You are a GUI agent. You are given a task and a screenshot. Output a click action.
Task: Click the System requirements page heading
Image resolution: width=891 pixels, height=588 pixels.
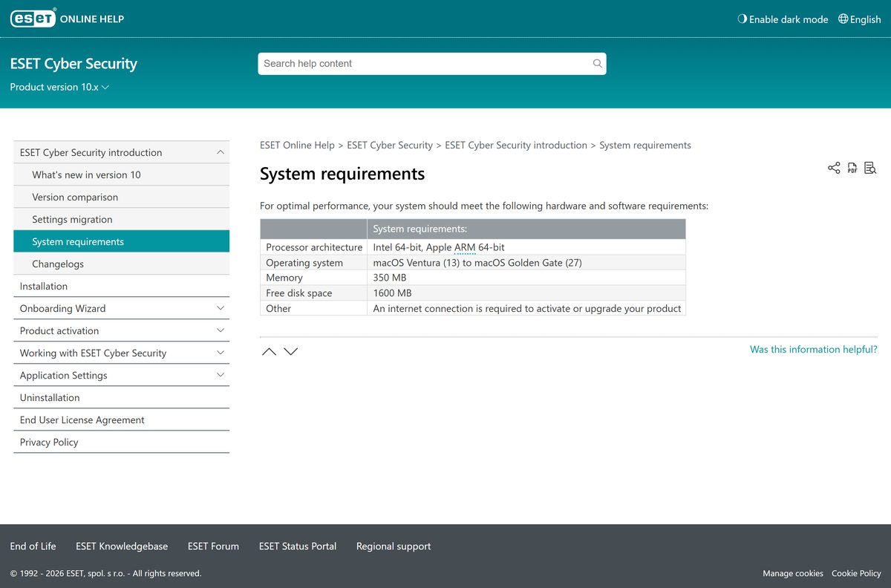(342, 174)
